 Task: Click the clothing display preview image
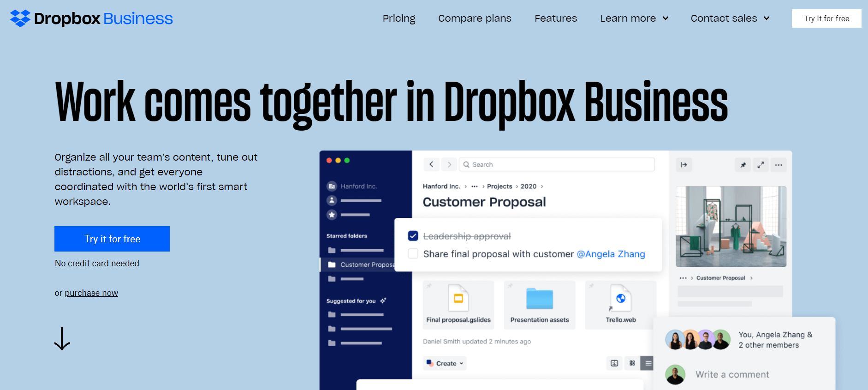click(731, 227)
